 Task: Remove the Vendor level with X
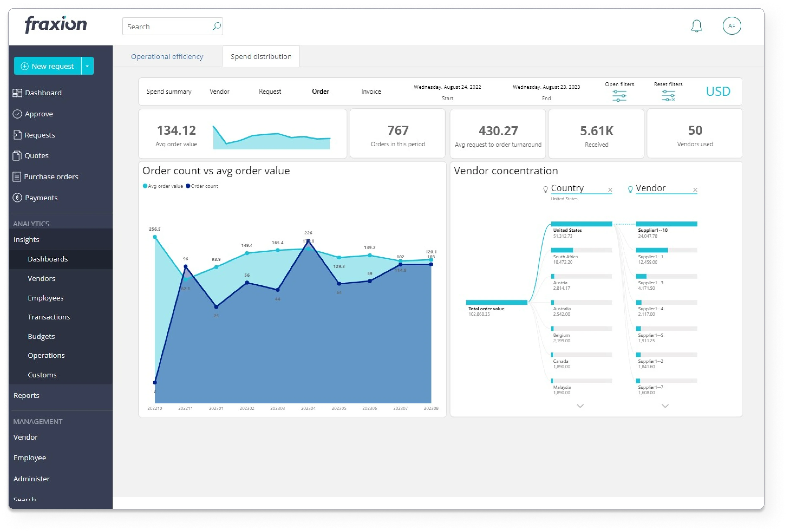tap(695, 190)
